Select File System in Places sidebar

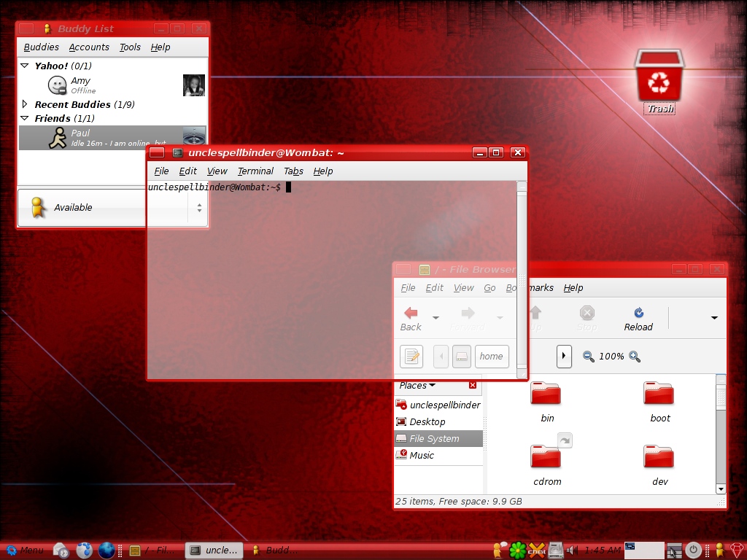438,438
